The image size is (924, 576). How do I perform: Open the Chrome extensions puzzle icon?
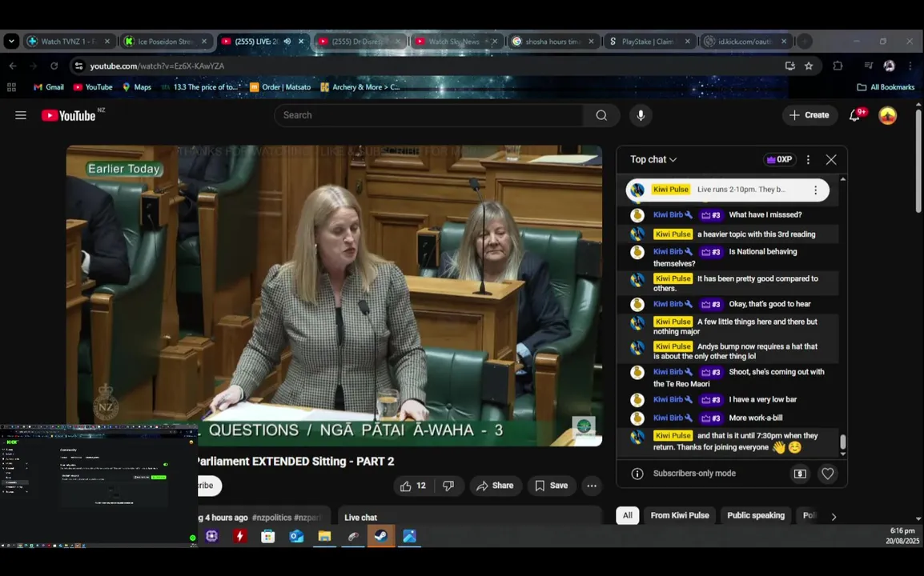coord(838,66)
